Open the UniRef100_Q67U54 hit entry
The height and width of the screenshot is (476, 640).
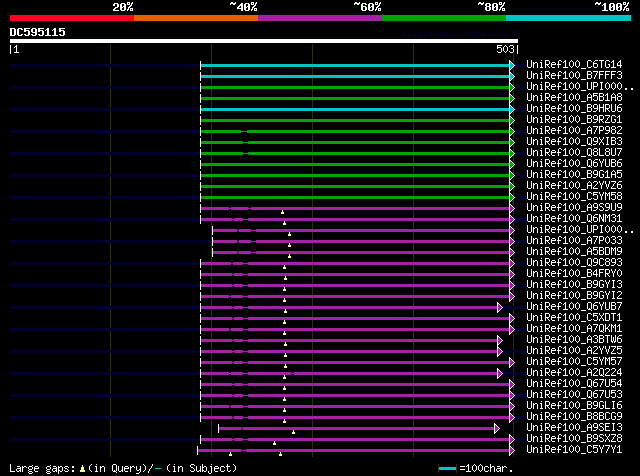click(x=560, y=384)
